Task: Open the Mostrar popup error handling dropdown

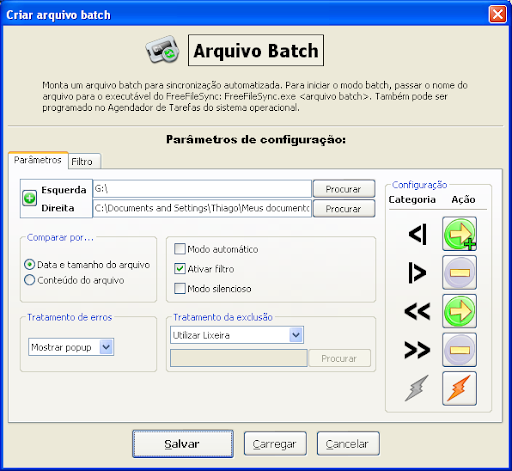Action: click(x=71, y=347)
